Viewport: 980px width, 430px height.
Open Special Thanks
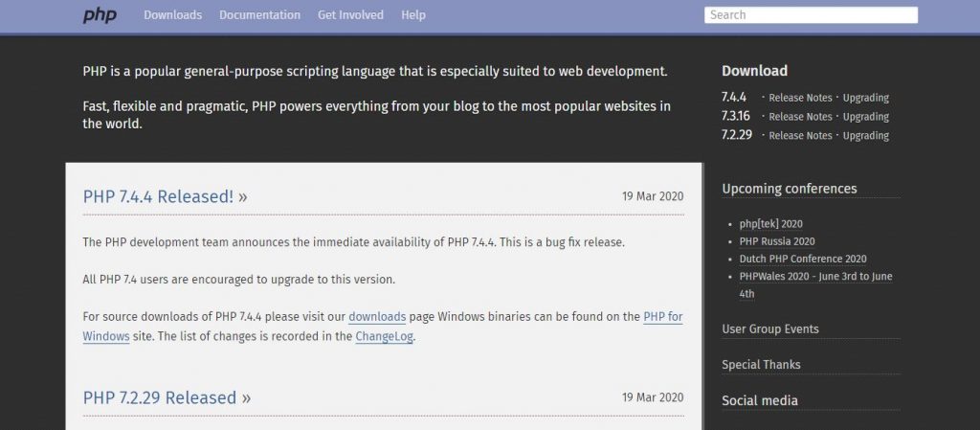pos(761,365)
